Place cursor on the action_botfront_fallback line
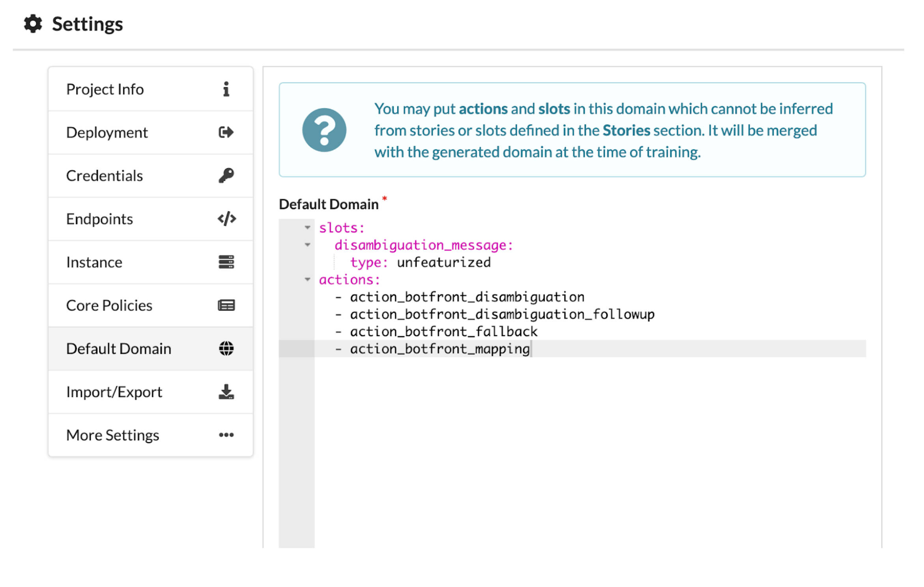924x587 pixels. click(443, 332)
